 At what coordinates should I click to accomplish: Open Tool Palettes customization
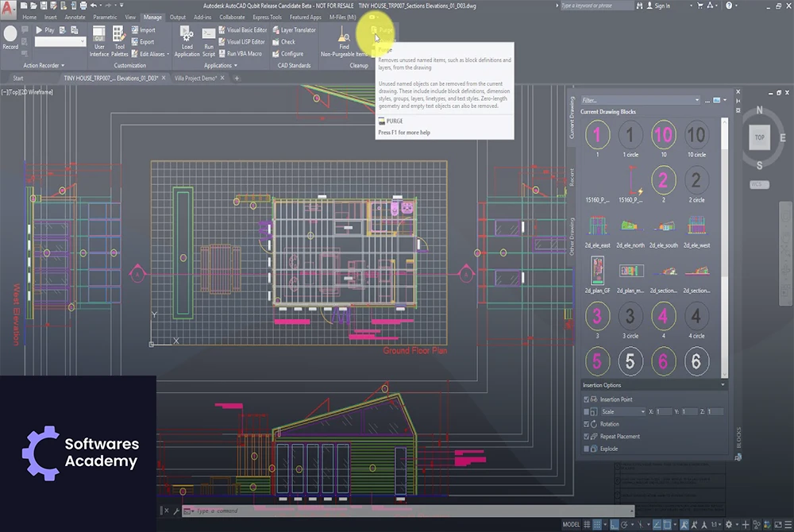click(x=120, y=41)
